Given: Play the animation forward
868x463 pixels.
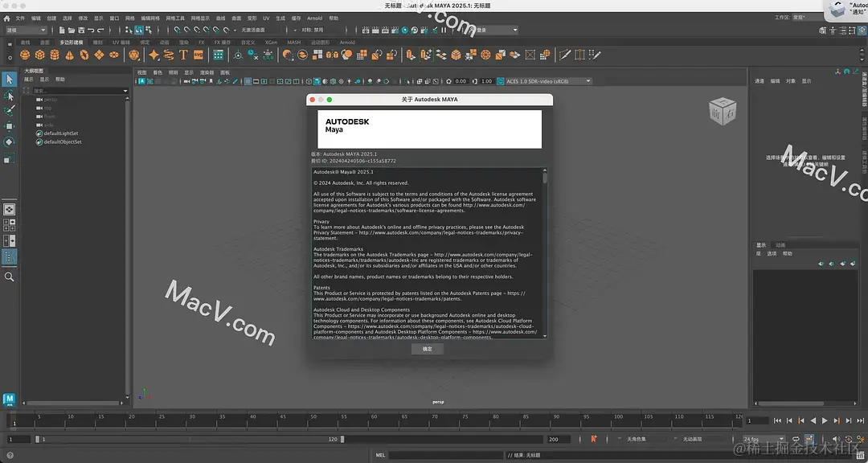Looking at the screenshot, I should 825,421.
